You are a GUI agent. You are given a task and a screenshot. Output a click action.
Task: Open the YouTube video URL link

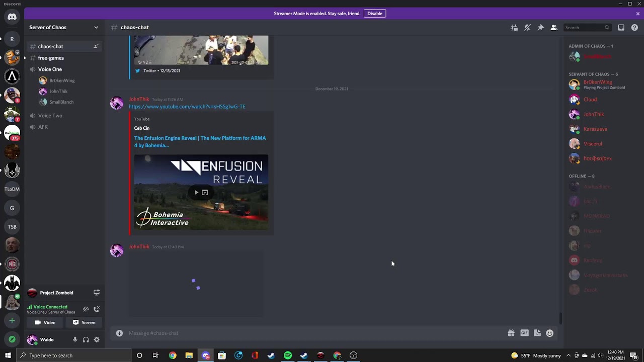(x=187, y=107)
